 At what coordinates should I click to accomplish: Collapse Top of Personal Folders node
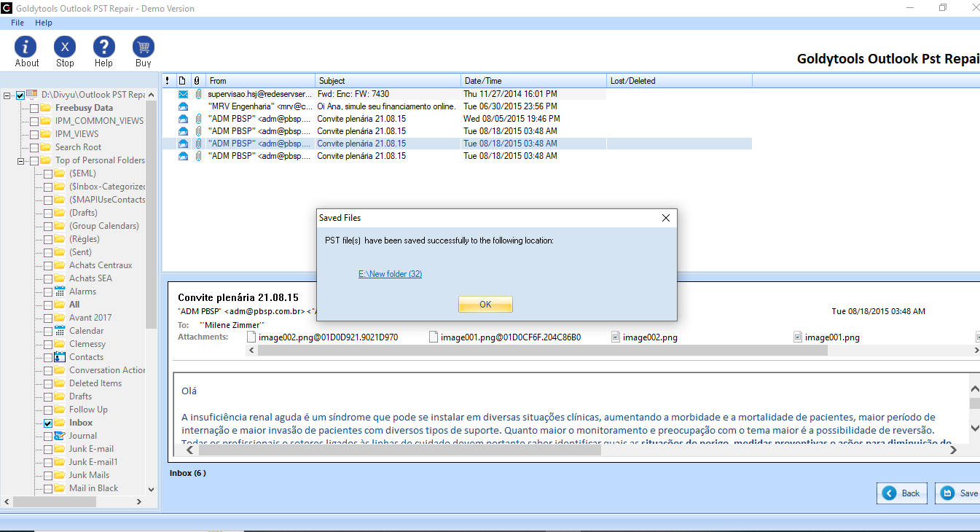pyautogui.click(x=22, y=160)
